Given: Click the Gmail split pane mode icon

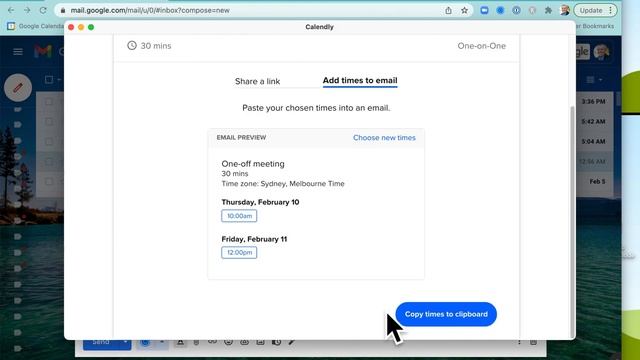Looking at the screenshot, I should 590,80.
